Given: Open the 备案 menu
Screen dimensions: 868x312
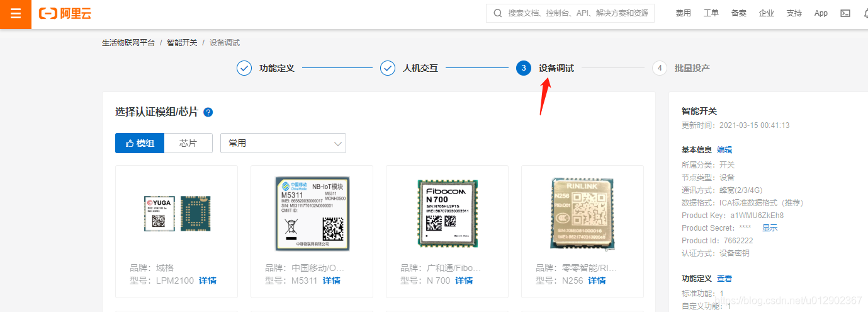Looking at the screenshot, I should click(738, 13).
